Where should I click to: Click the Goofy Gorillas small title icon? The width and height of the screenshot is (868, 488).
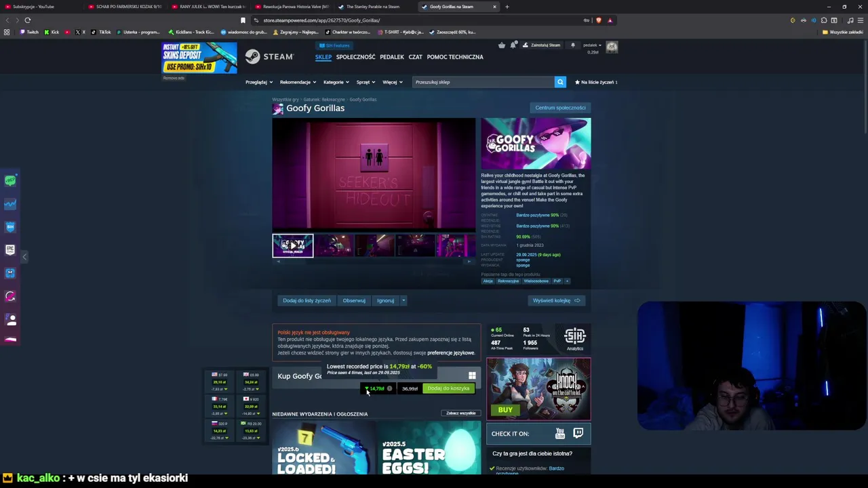point(278,108)
